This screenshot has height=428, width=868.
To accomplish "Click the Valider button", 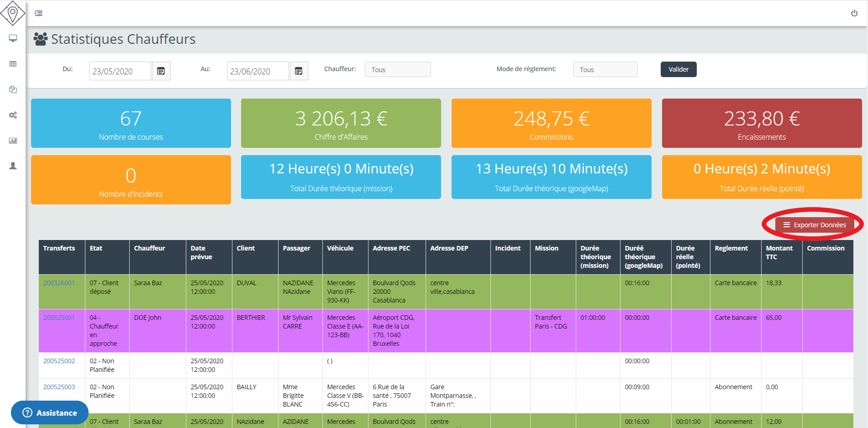I will tap(678, 69).
